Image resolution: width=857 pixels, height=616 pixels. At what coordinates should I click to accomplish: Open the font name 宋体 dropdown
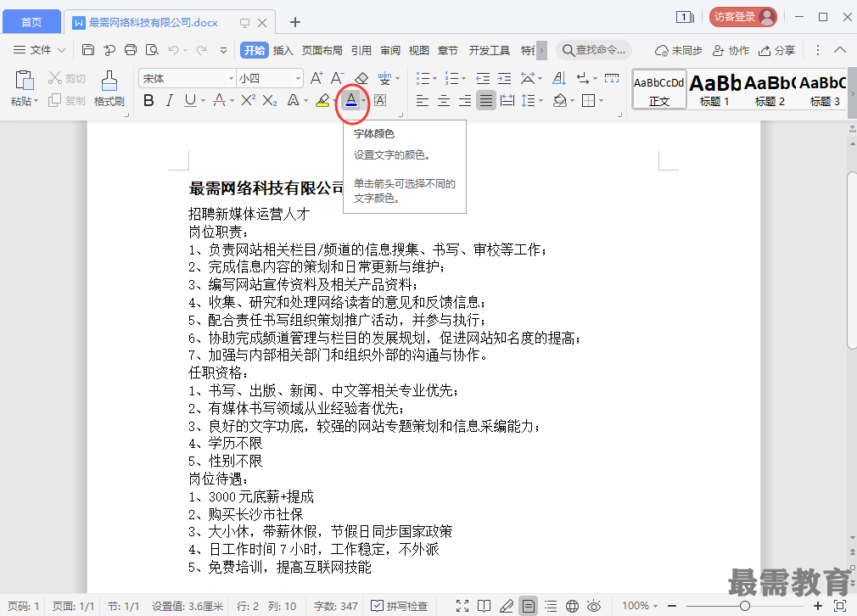pyautogui.click(x=231, y=78)
